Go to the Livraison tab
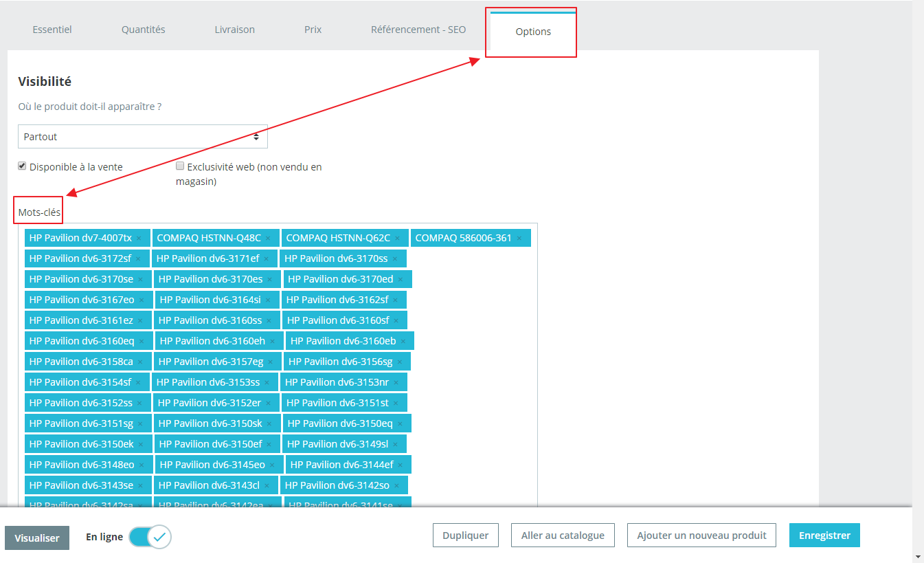 pyautogui.click(x=235, y=30)
